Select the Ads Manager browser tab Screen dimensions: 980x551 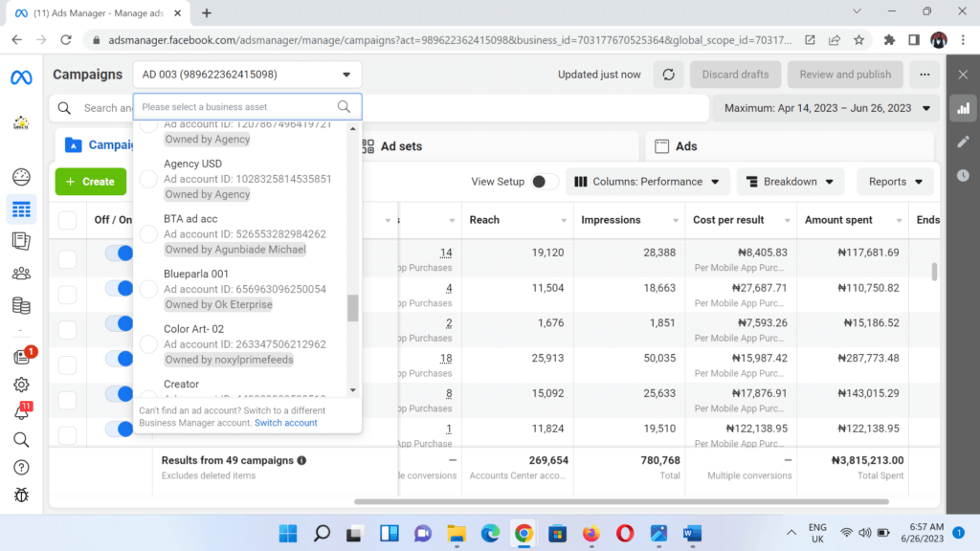pos(97,13)
